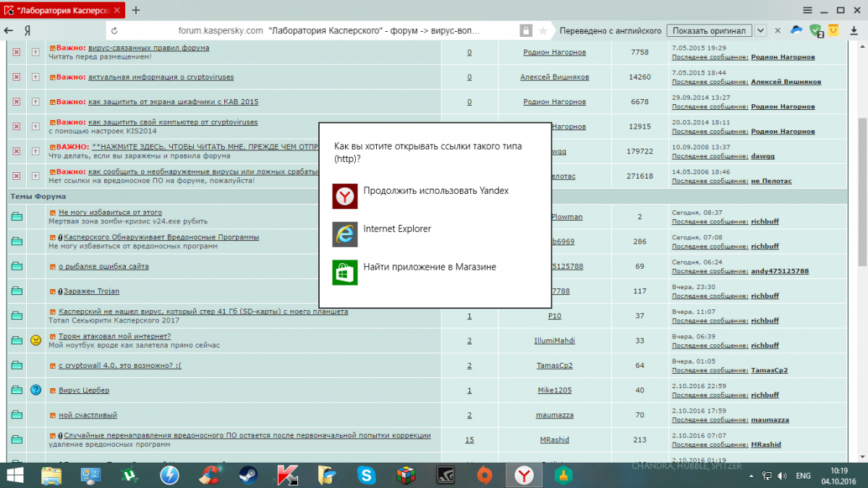
Task: Select Internet Explorer option text
Action: coord(397,228)
